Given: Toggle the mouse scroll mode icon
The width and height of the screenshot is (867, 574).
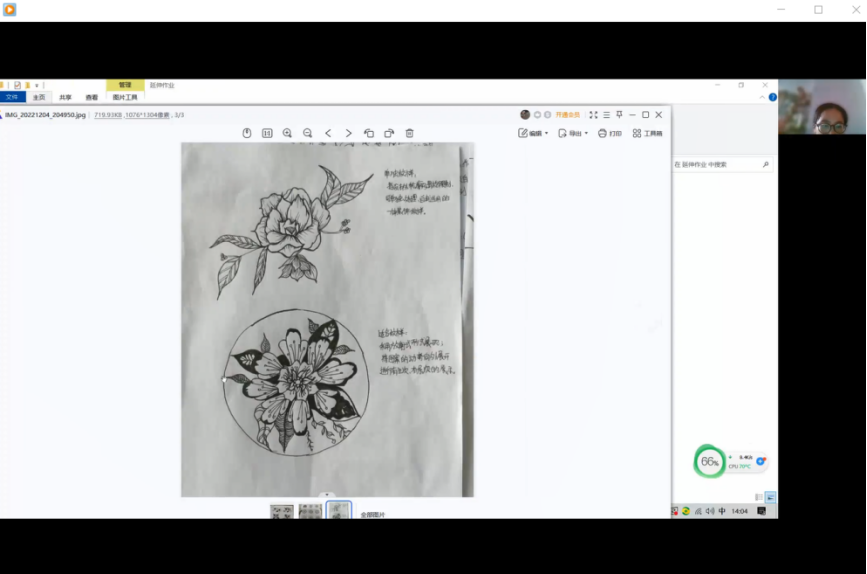Looking at the screenshot, I should 247,133.
